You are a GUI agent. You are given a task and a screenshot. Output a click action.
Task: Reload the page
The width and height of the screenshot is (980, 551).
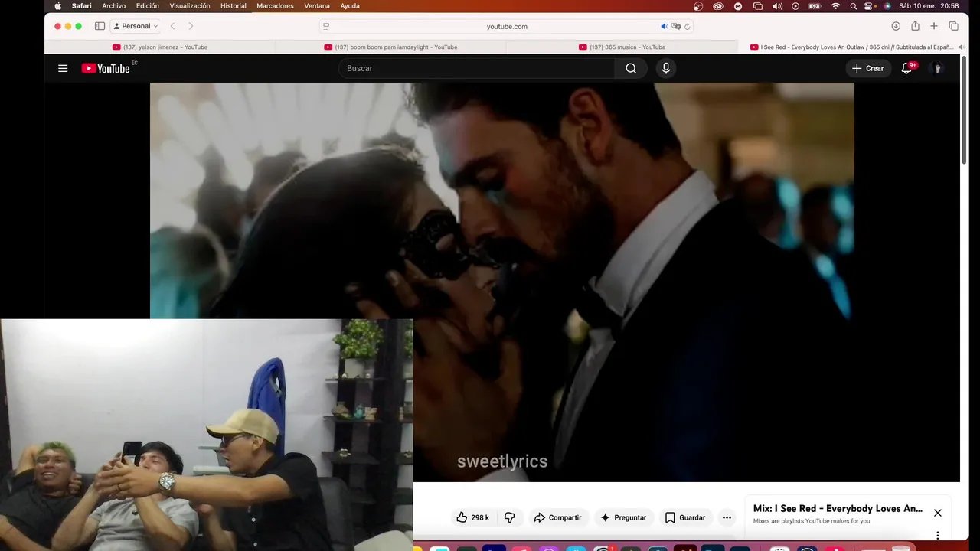click(688, 26)
